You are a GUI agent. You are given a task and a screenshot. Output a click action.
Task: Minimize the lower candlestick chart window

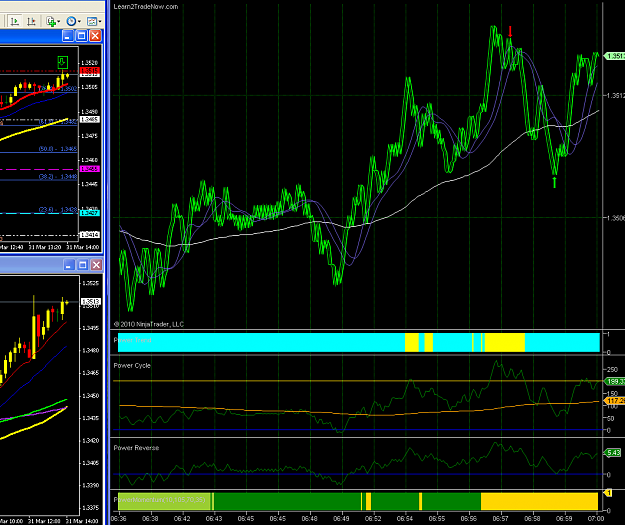coord(69,265)
